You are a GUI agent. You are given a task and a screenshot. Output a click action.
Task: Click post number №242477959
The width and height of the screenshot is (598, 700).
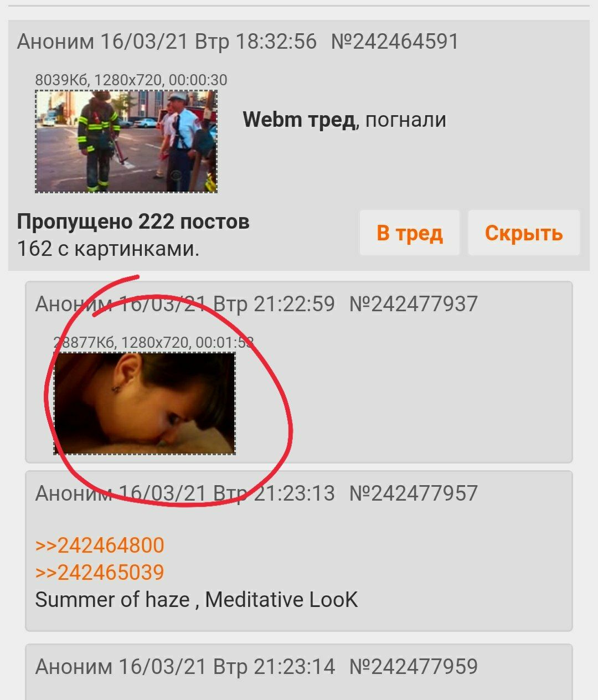point(414,666)
